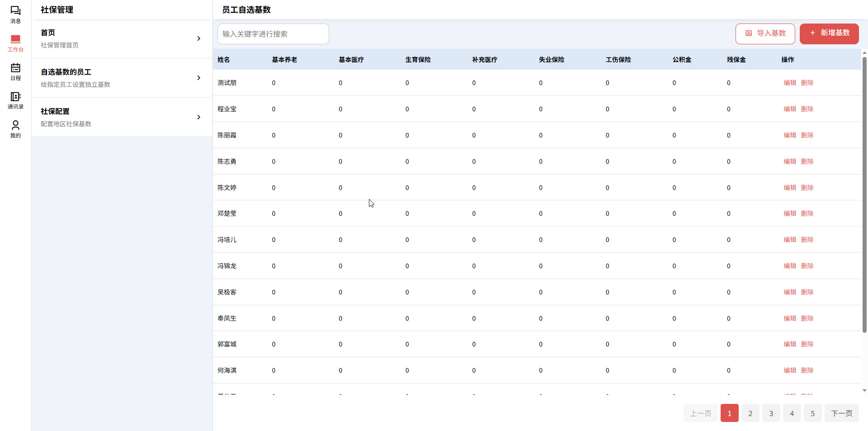Click the plus icon on 新增基数
Screen dimensions: 868x431
[812, 33]
